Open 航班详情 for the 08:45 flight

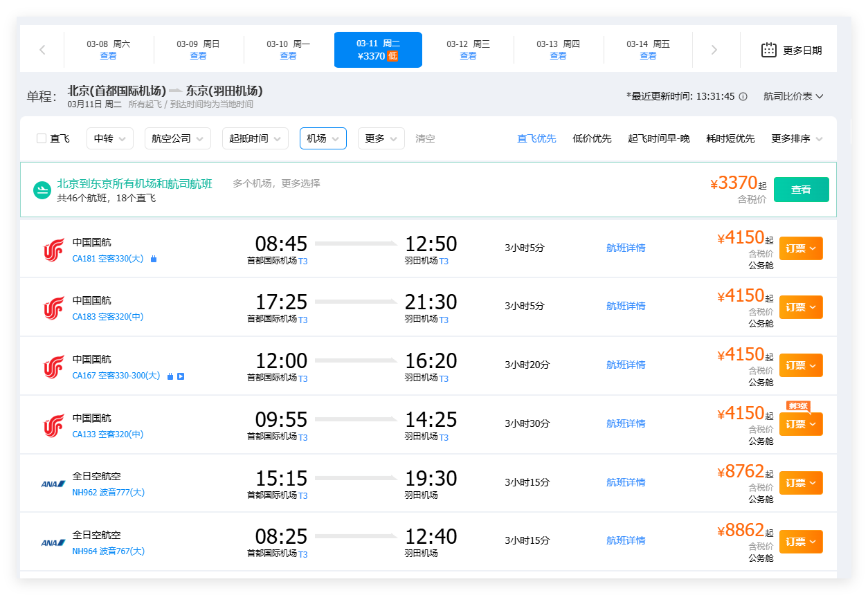coord(626,248)
